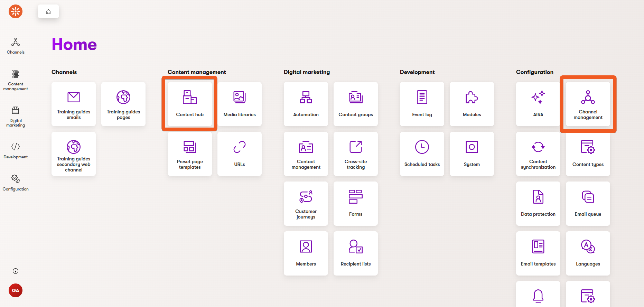Open the Automation tile
Image resolution: width=644 pixels, height=307 pixels.
tap(306, 104)
